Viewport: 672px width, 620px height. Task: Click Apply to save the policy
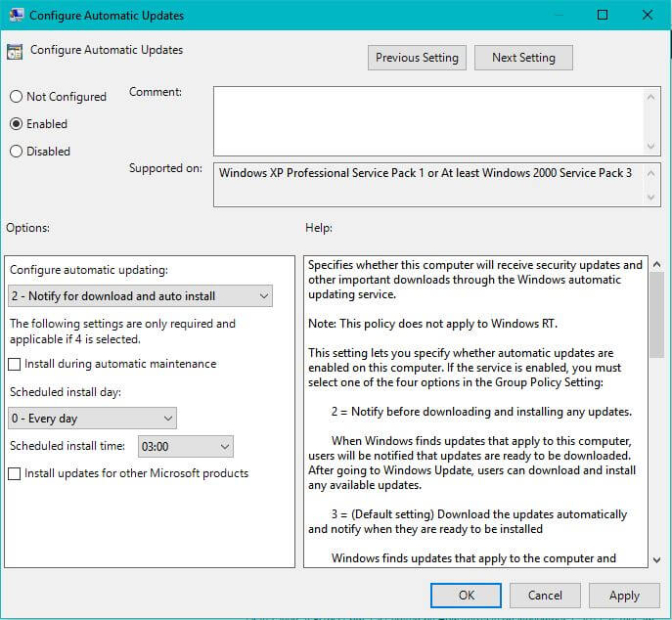click(624, 595)
